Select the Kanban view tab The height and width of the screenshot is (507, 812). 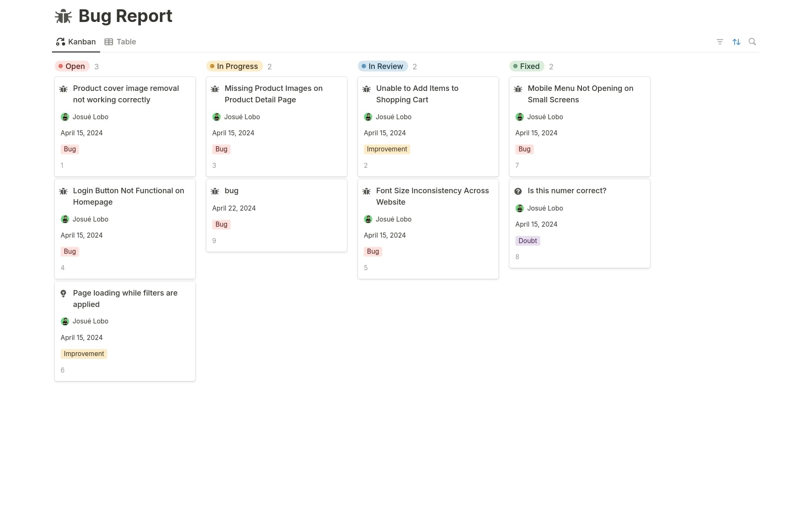tap(76, 42)
